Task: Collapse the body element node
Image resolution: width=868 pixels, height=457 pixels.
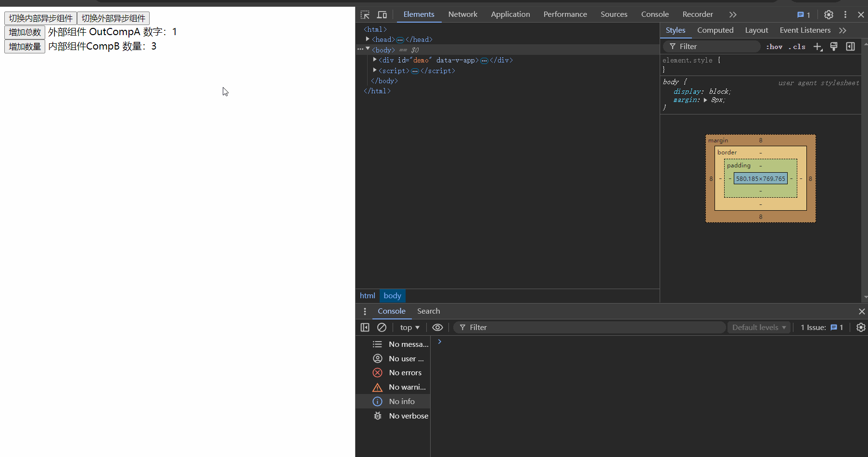Action: point(368,49)
